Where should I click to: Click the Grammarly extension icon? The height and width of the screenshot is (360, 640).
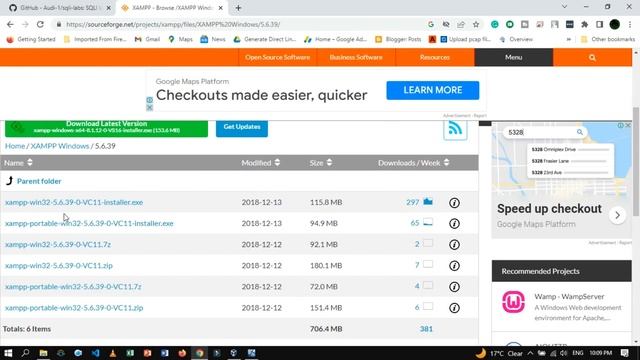coord(495,24)
